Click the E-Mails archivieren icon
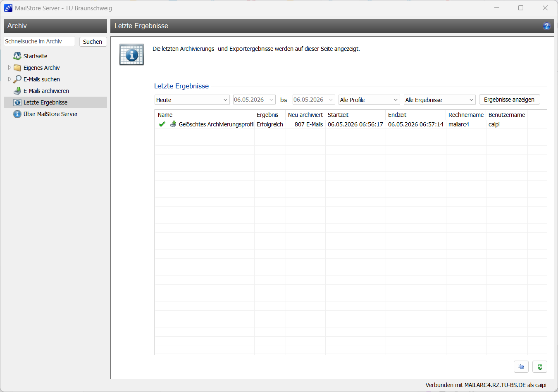The width and height of the screenshot is (558, 392). pyautogui.click(x=17, y=91)
